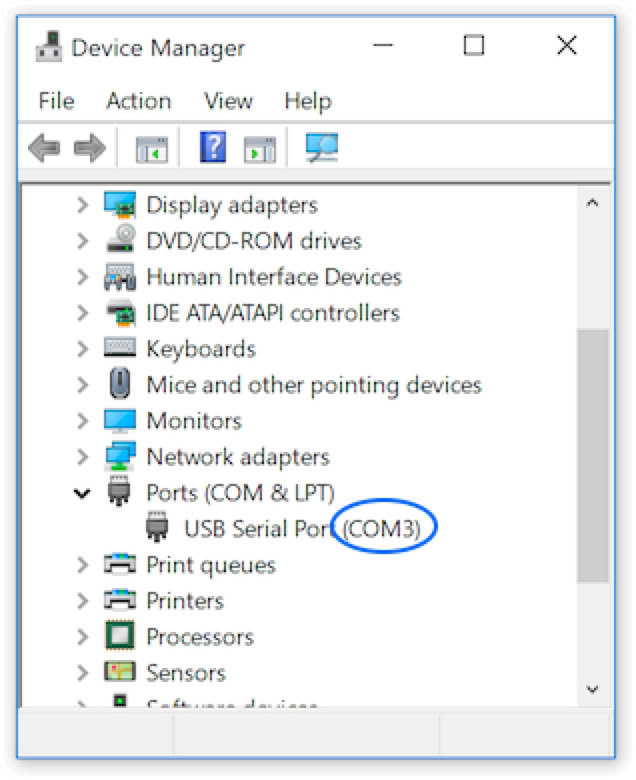The height and width of the screenshot is (780, 636).
Task: Click scan for hardware changes icon
Action: point(321,149)
